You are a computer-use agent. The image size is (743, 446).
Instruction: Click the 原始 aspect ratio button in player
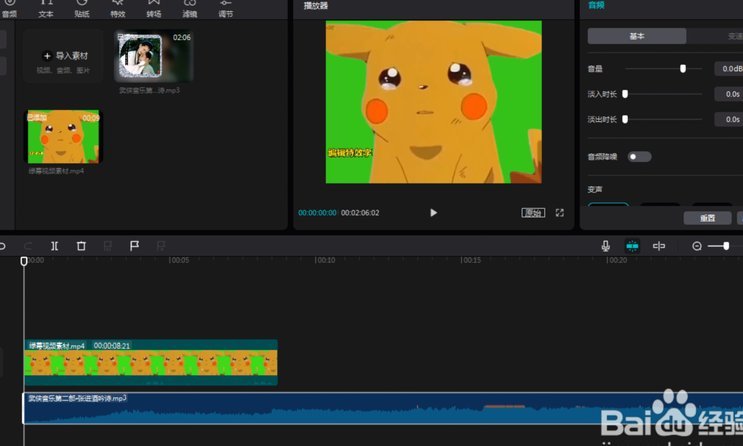[x=533, y=213]
